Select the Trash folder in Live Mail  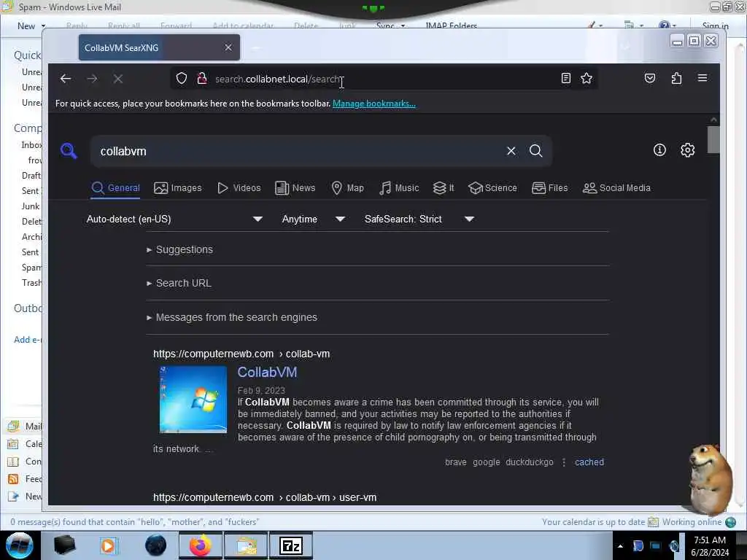[x=31, y=283]
